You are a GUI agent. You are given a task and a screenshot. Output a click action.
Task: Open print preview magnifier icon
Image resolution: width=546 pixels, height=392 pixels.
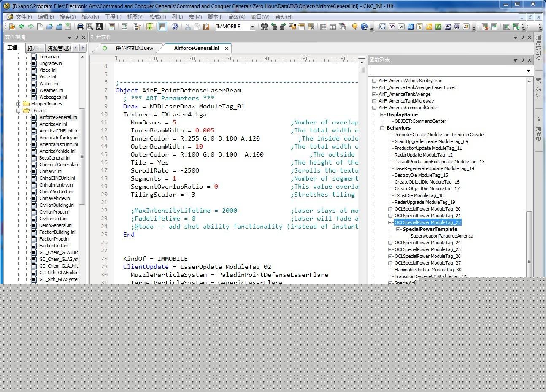(89, 27)
